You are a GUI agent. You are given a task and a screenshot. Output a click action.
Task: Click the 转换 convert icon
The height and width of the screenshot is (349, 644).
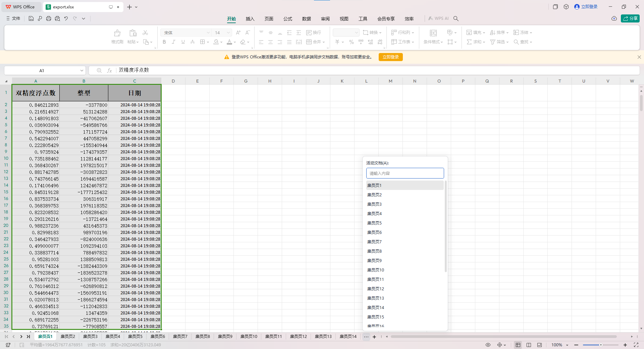(366, 33)
